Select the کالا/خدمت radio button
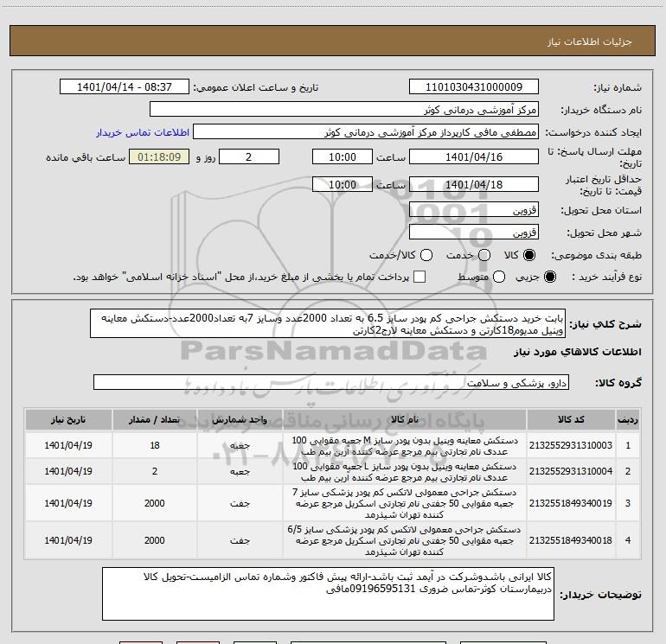The width and height of the screenshot is (666, 644). [426, 255]
